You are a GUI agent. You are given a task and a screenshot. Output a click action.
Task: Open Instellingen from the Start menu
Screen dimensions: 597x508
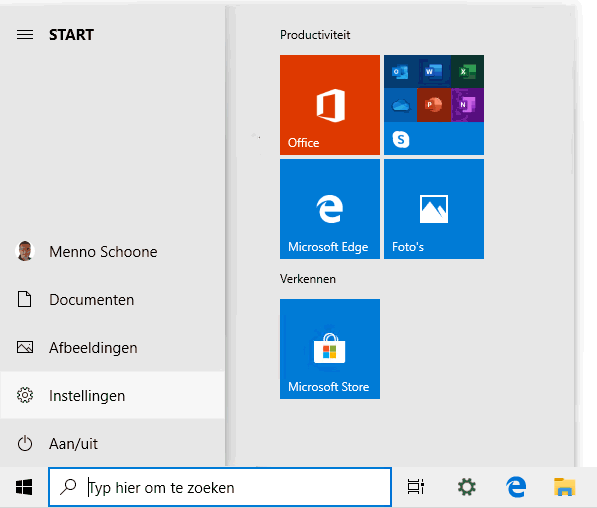point(112,396)
